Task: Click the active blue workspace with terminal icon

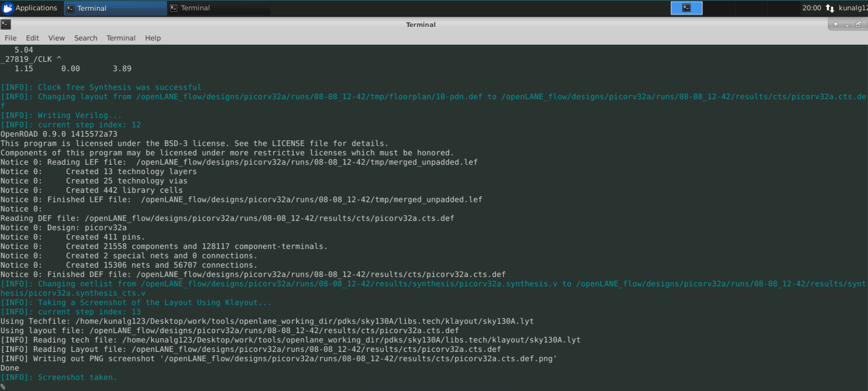Action: click(686, 8)
